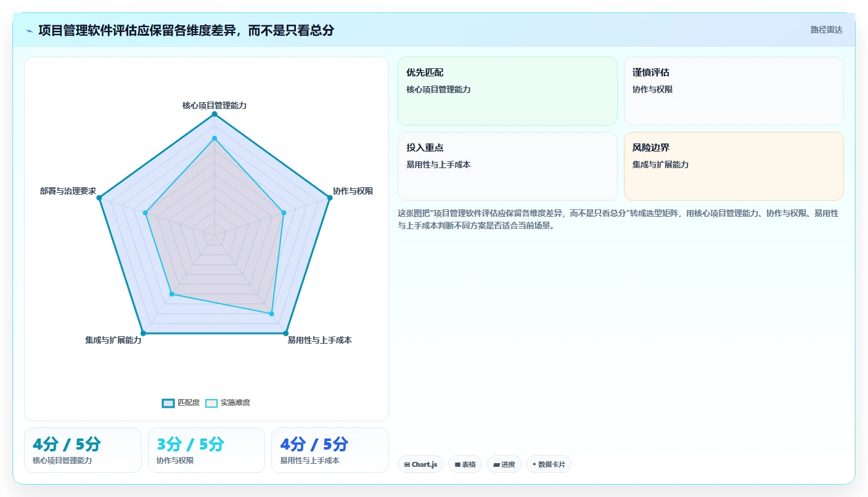The height and width of the screenshot is (497, 868).
Task: Click 易用性与上手成本 text inside the 投入重点 card
Action: click(x=438, y=164)
